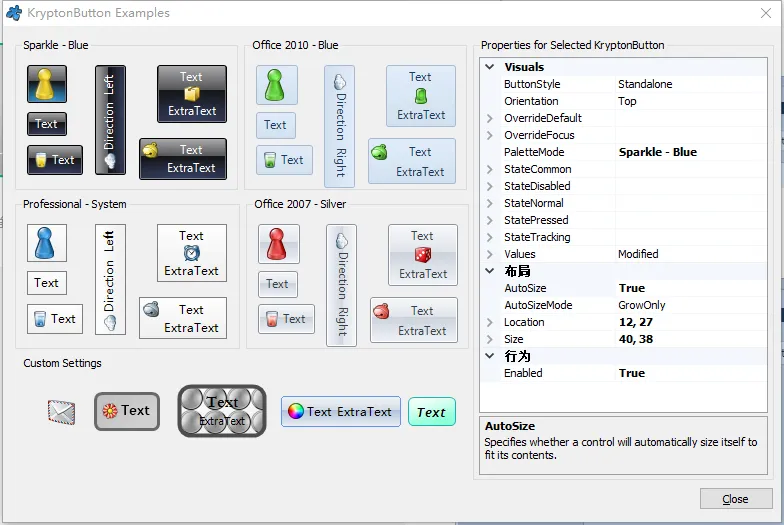Image resolution: width=784 pixels, height=525 pixels.
Task: Click the red dice Text ExtraText button
Action: pyautogui.click(x=422, y=255)
